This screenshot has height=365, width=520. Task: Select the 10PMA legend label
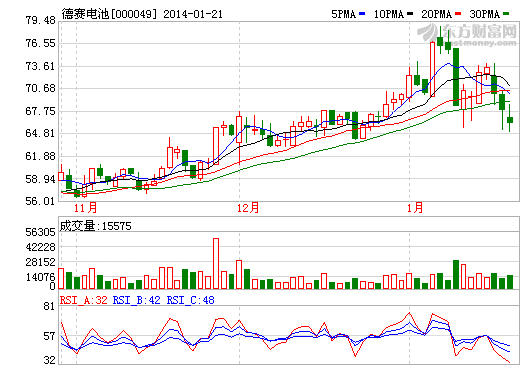click(x=389, y=14)
